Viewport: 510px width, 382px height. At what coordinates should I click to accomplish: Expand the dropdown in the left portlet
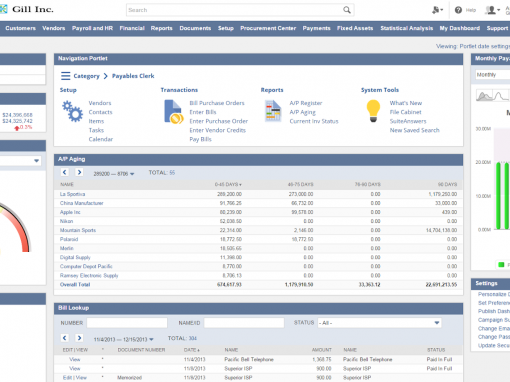pyautogui.click(x=36, y=161)
